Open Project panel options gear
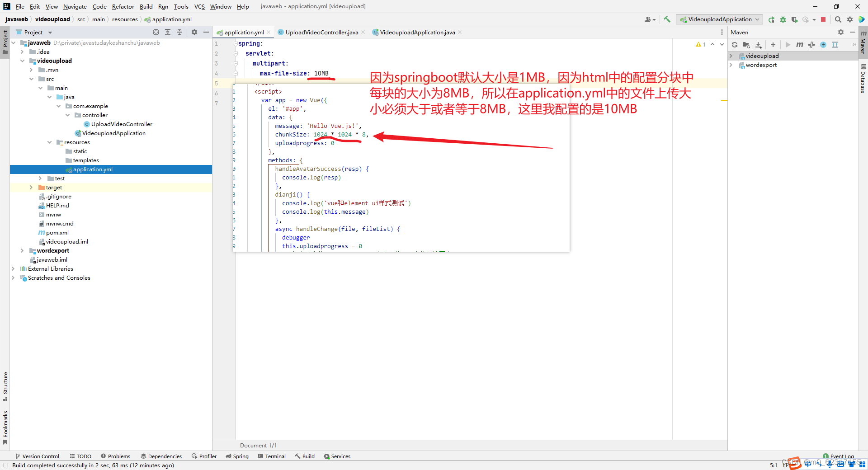 tap(194, 32)
